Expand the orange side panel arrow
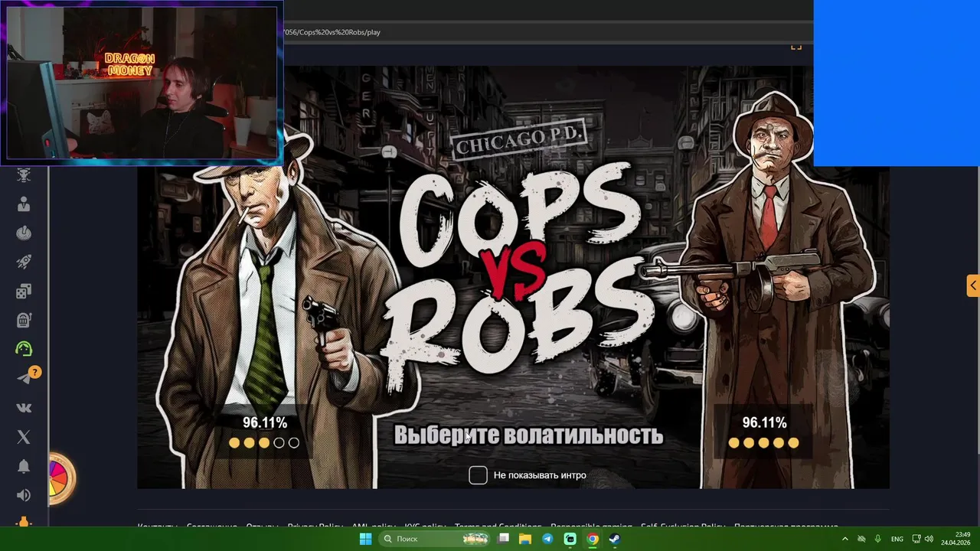 (x=973, y=285)
